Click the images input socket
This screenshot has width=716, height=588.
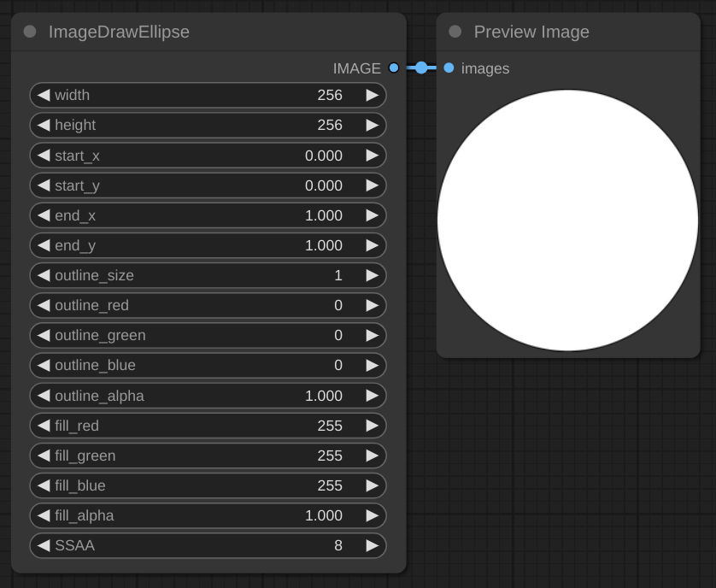(449, 68)
